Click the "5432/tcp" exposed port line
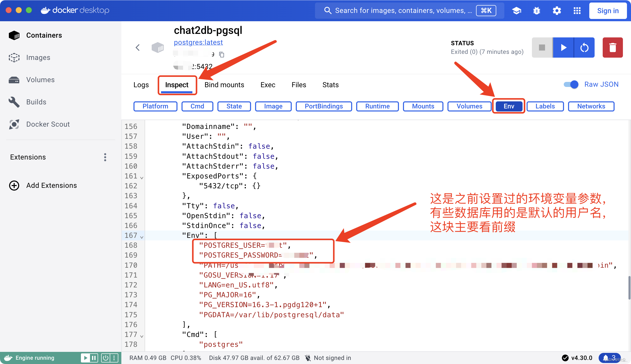Viewport: 631px width, 364px height. pyautogui.click(x=230, y=186)
